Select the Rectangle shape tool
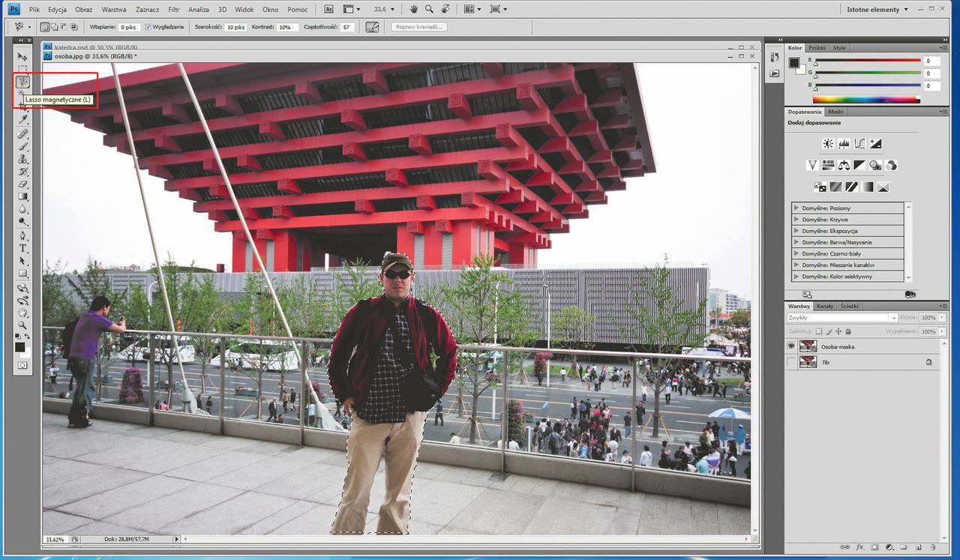The height and width of the screenshot is (560, 960). tap(22, 274)
